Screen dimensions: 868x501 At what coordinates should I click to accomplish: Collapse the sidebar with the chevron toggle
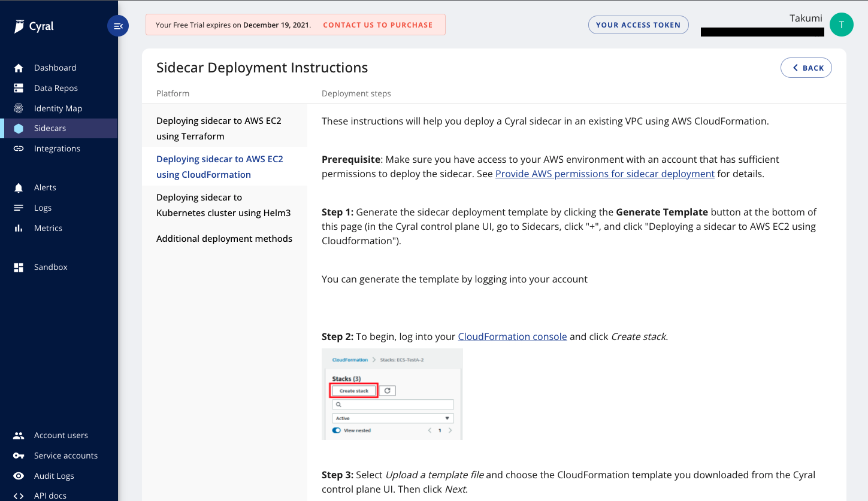click(118, 26)
